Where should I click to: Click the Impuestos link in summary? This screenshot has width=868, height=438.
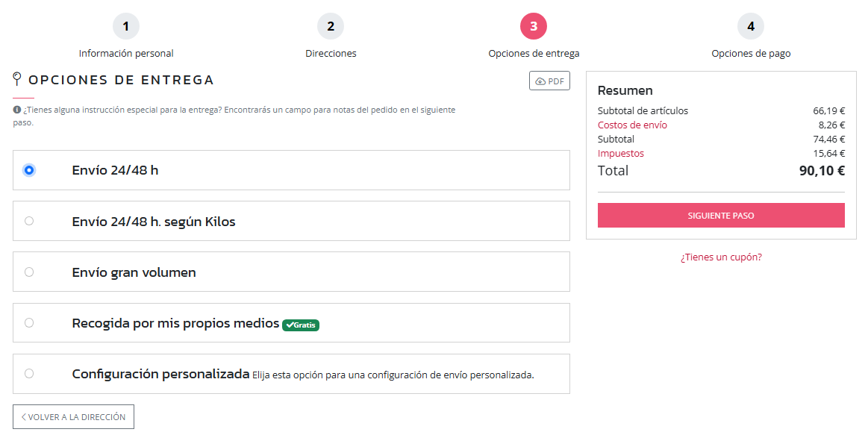coord(620,154)
